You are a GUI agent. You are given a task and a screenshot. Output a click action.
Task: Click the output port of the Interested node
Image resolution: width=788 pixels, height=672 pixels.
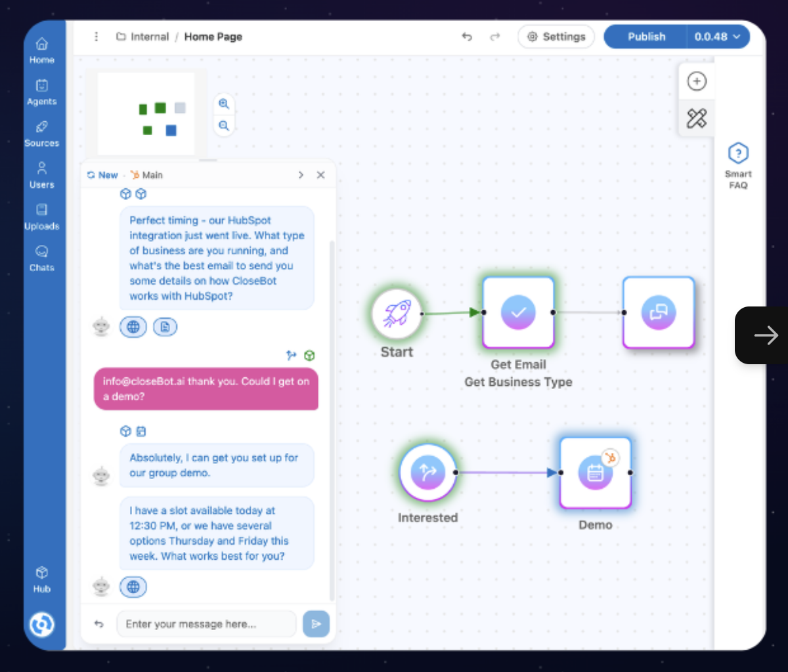456,472
